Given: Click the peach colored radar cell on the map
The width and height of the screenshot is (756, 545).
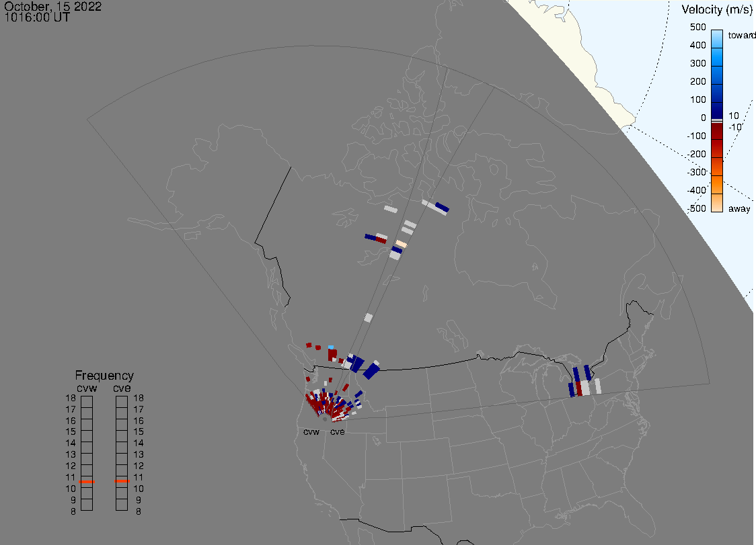Looking at the screenshot, I should [x=401, y=243].
